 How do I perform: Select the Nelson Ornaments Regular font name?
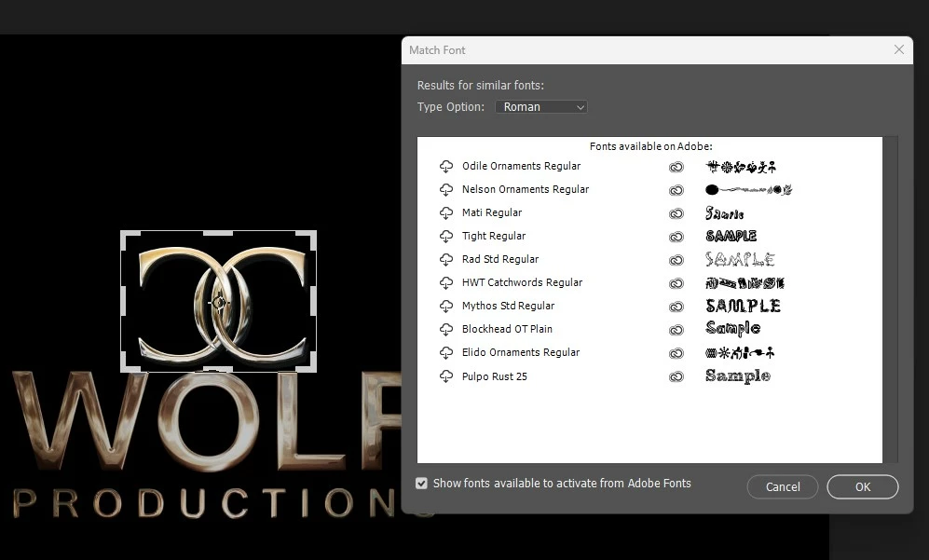[x=526, y=189]
